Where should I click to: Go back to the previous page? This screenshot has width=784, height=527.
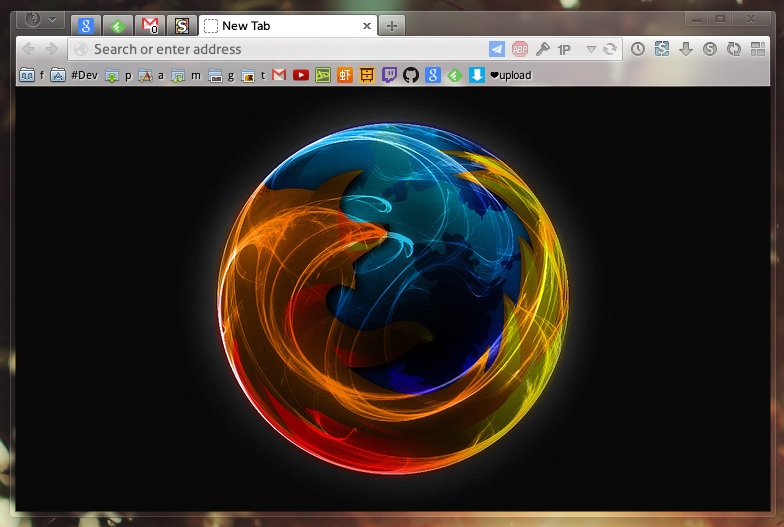click(28, 49)
